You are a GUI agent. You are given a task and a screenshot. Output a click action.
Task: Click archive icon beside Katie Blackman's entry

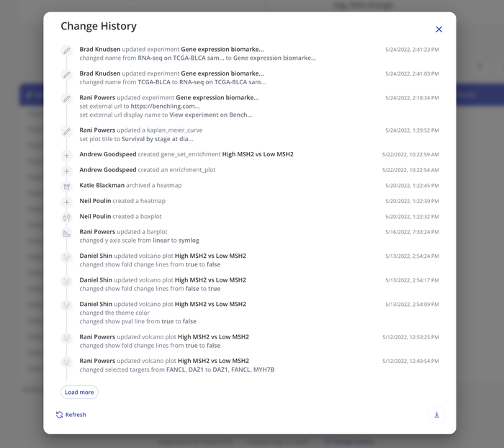(x=66, y=186)
